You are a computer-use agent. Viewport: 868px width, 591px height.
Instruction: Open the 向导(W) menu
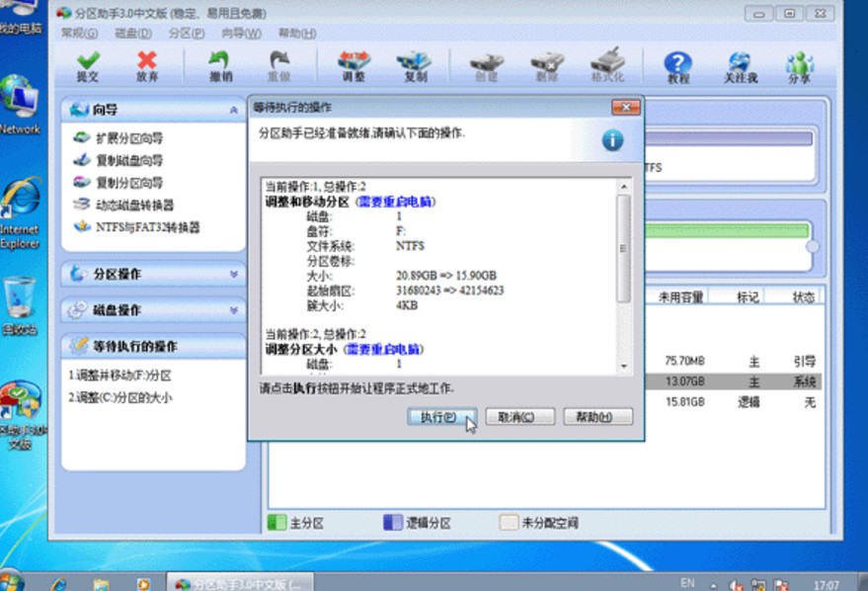click(x=241, y=34)
